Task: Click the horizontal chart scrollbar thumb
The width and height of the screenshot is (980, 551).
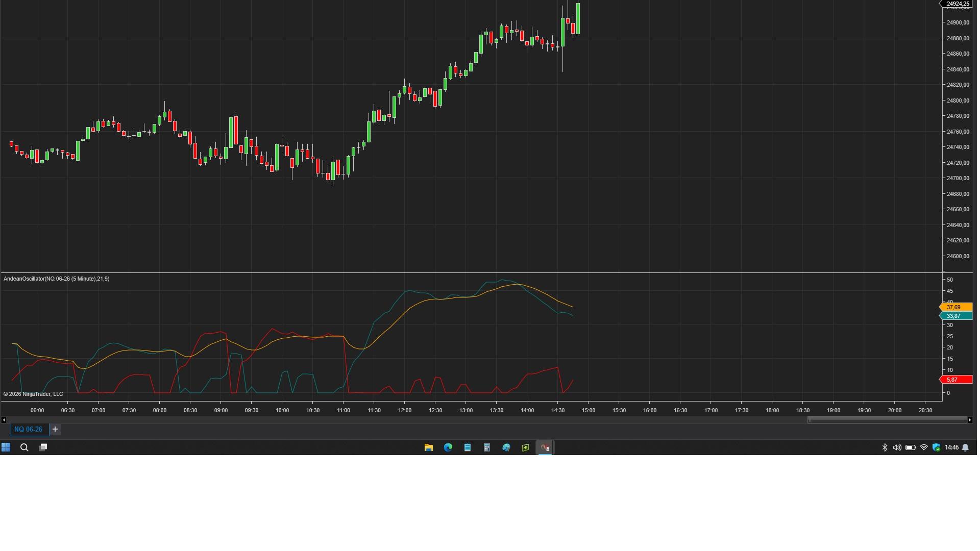Action: coord(887,420)
